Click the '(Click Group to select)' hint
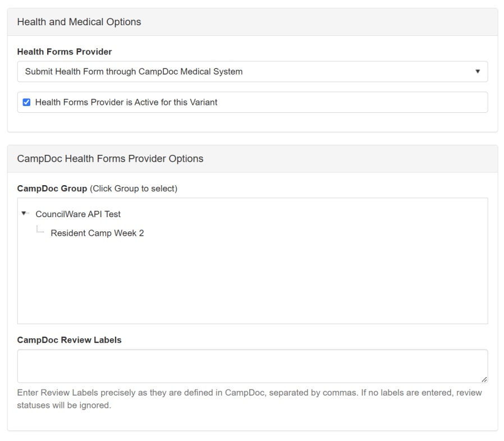This screenshot has width=504, height=441. [x=134, y=189]
